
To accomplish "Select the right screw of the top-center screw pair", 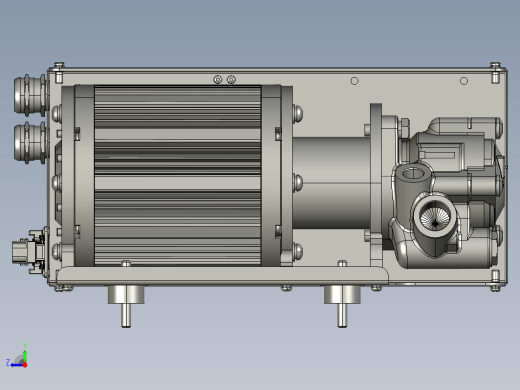I will pos(231,80).
